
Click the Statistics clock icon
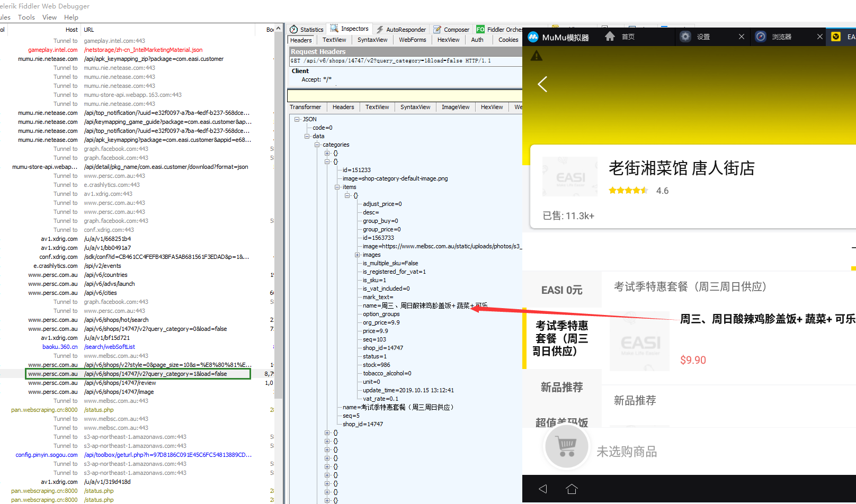294,30
